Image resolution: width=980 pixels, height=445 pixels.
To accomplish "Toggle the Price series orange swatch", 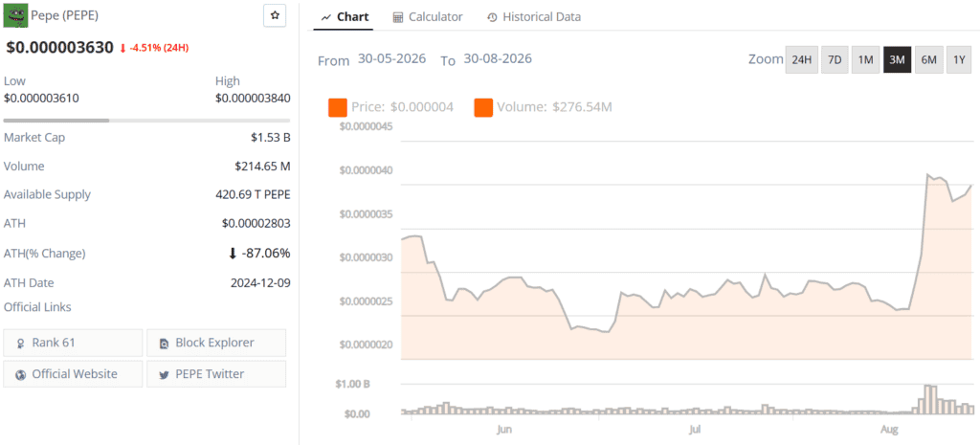I will coord(338,107).
